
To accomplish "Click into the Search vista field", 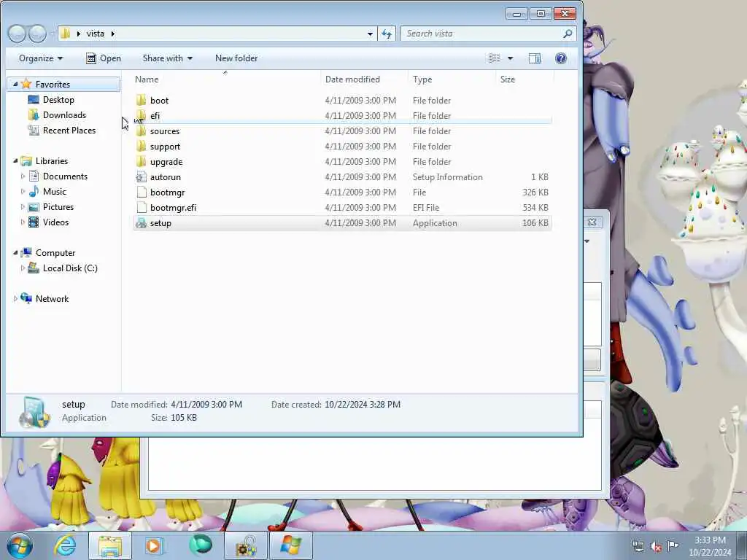I will [481, 34].
